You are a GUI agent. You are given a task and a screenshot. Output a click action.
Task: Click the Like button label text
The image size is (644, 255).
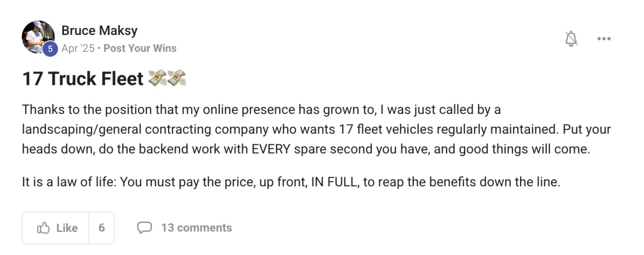(x=67, y=228)
